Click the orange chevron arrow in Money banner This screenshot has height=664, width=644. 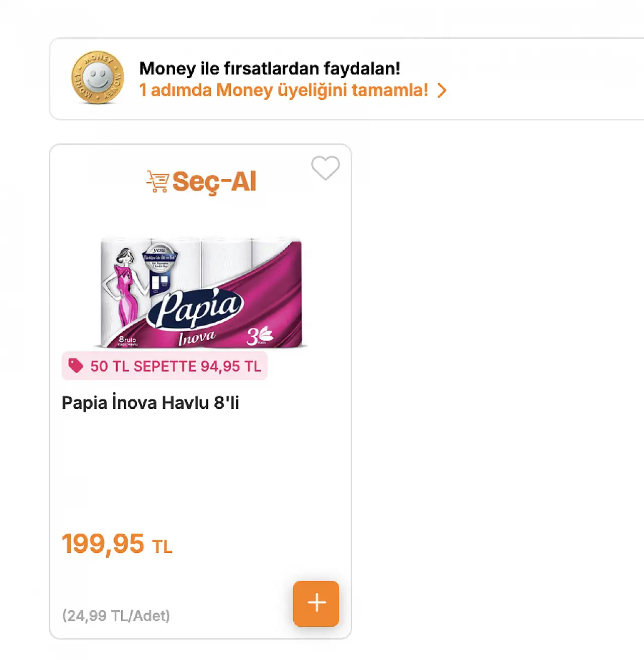(442, 91)
